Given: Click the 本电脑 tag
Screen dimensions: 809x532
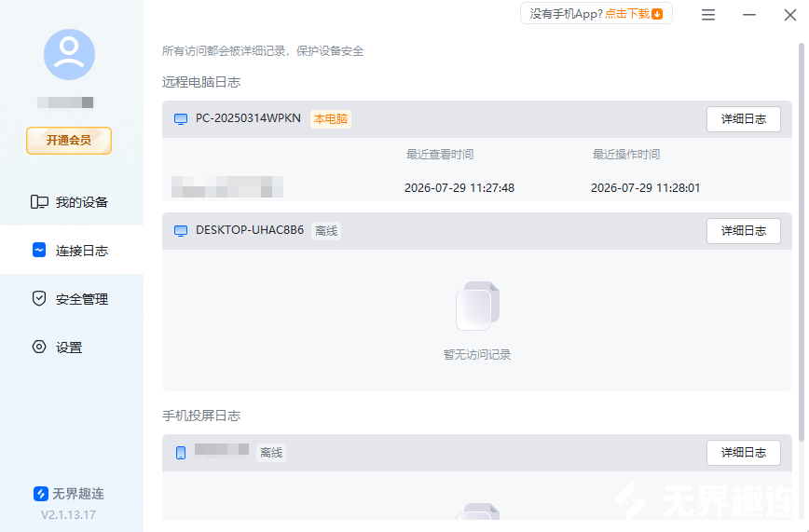Looking at the screenshot, I should click(x=331, y=119).
